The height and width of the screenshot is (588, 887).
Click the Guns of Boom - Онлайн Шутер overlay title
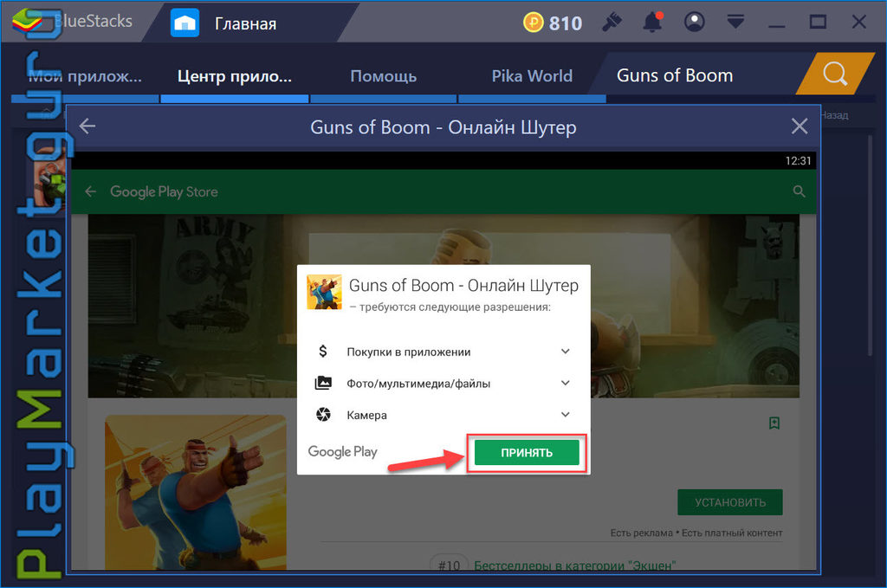click(443, 127)
